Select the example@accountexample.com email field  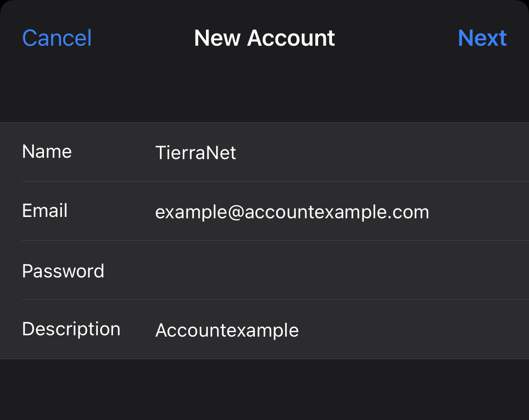pyautogui.click(x=292, y=212)
